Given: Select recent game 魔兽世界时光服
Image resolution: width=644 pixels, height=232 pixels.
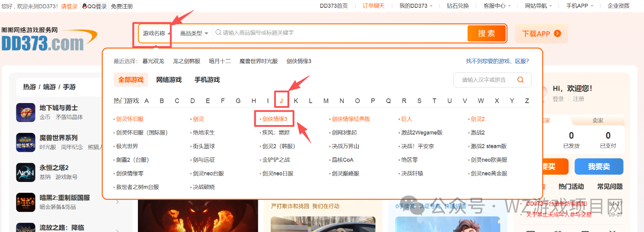Looking at the screenshot, I should (259, 61).
